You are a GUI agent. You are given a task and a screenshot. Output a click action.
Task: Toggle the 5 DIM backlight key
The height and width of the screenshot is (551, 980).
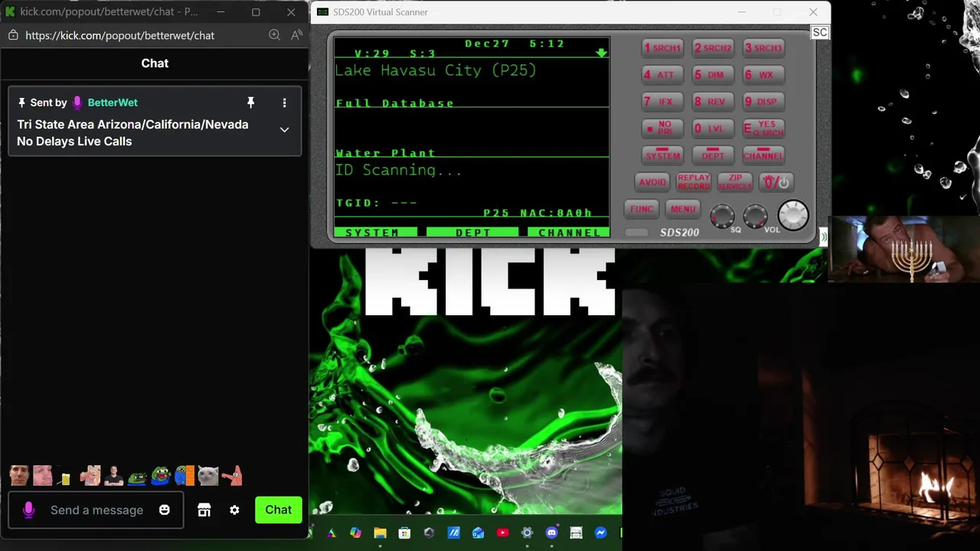(713, 74)
